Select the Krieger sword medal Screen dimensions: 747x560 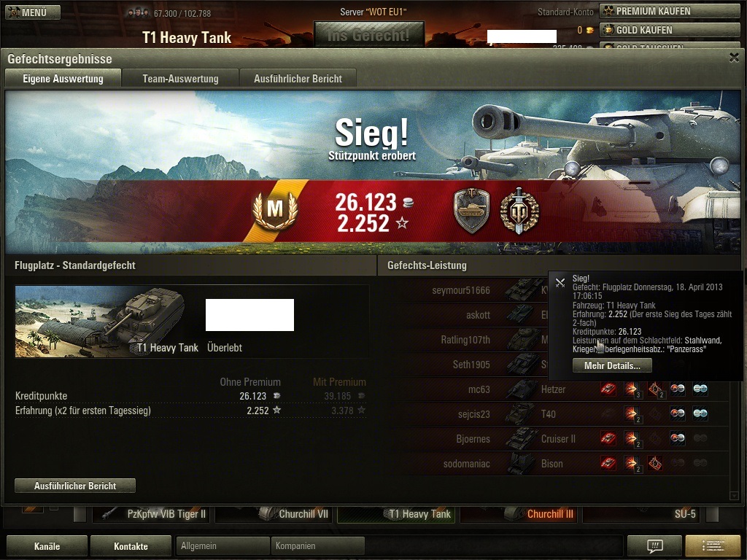coord(519,211)
